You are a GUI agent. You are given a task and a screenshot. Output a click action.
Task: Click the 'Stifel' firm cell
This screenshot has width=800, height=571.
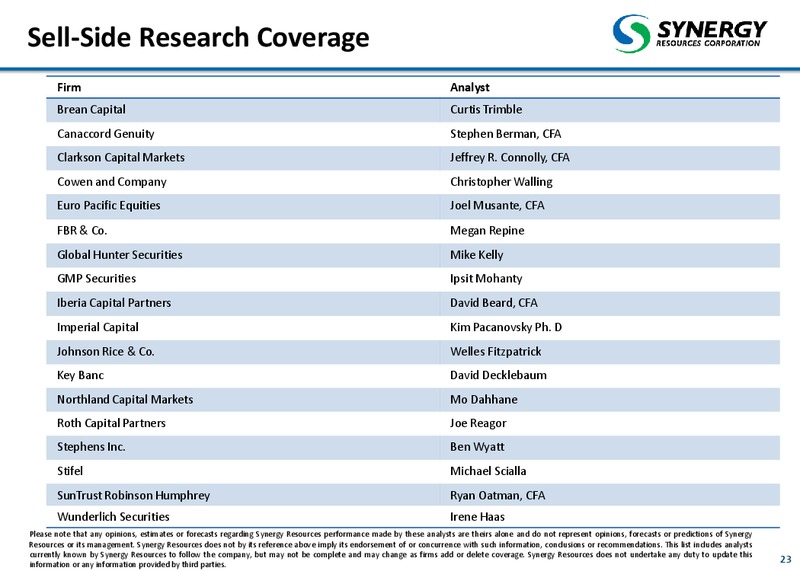[x=70, y=471]
